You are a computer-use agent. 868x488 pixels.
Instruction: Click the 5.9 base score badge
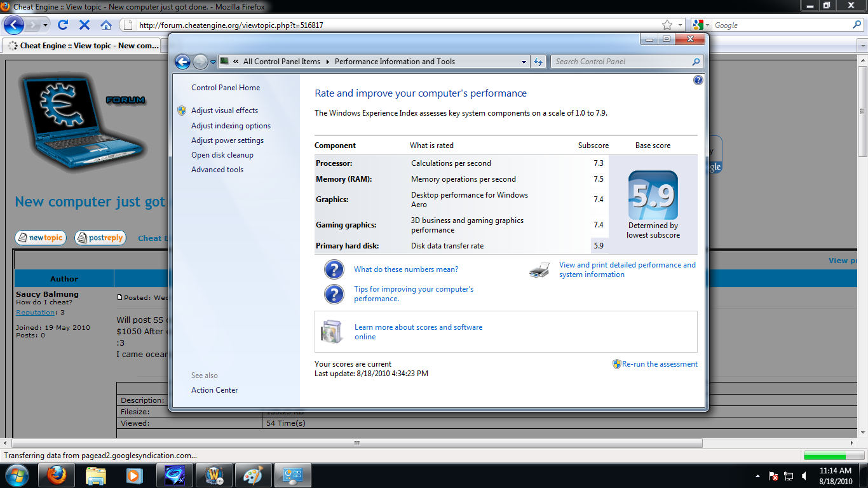coord(653,195)
